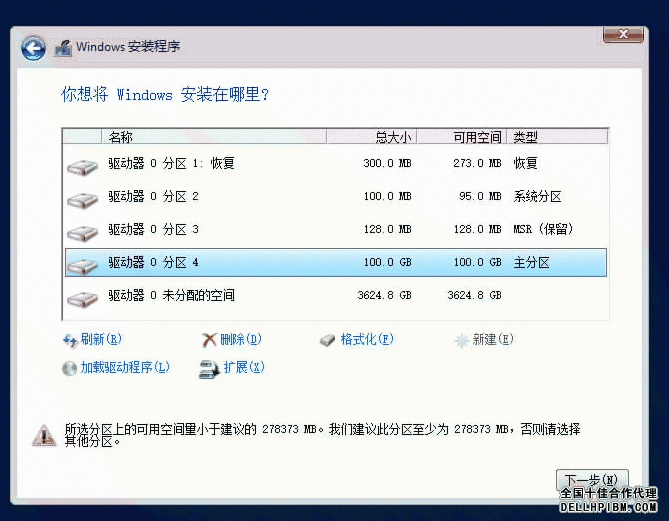Click the blue back arrow button
669x521 pixels.
coord(33,48)
